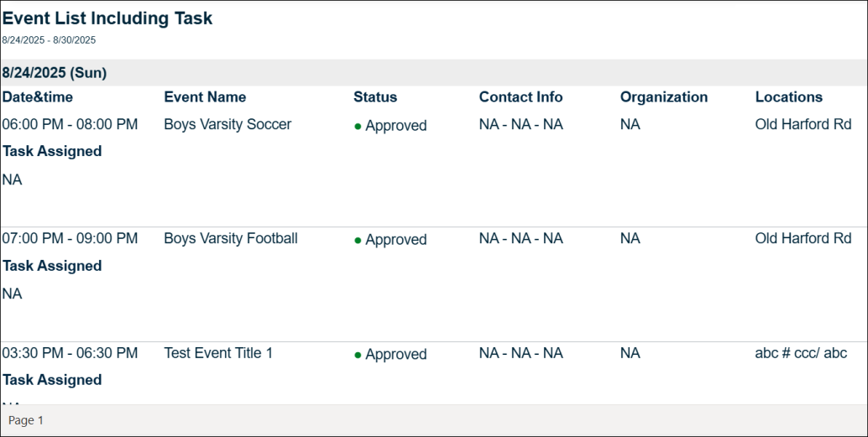Select the 8/24/2025 - 8/30/2025 date range text
This screenshot has height=437, width=868.
pyautogui.click(x=49, y=39)
